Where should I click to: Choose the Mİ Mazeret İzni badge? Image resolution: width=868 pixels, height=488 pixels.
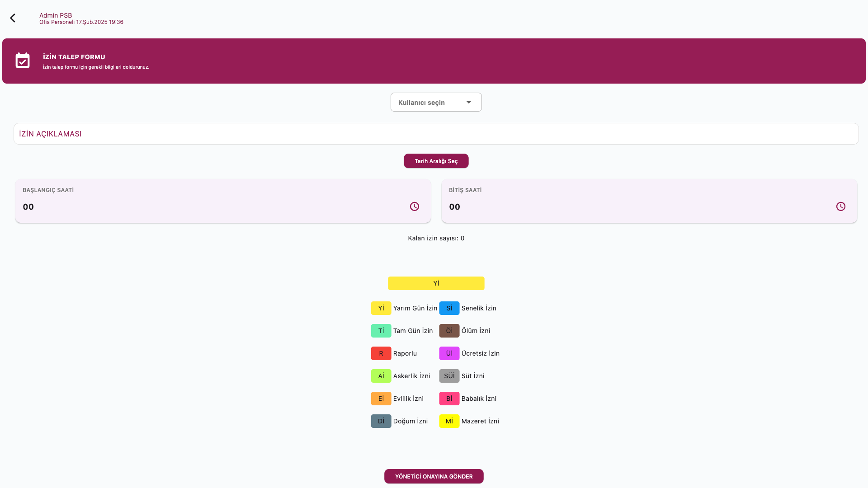449,421
